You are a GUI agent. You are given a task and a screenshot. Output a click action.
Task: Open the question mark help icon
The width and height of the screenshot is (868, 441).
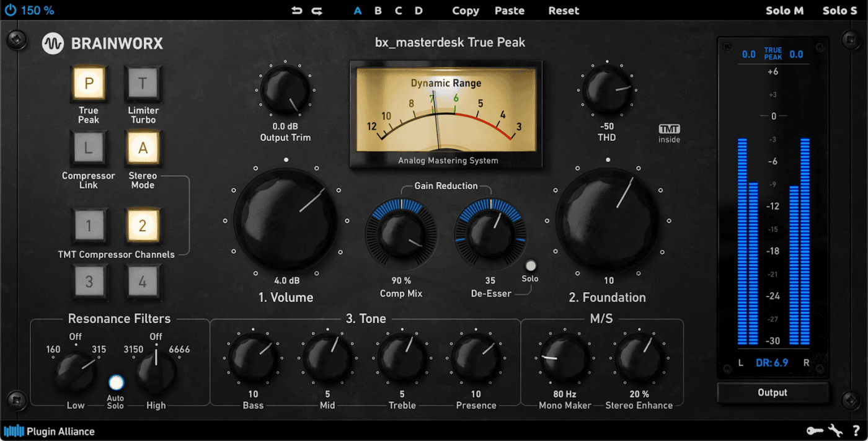coord(856,430)
